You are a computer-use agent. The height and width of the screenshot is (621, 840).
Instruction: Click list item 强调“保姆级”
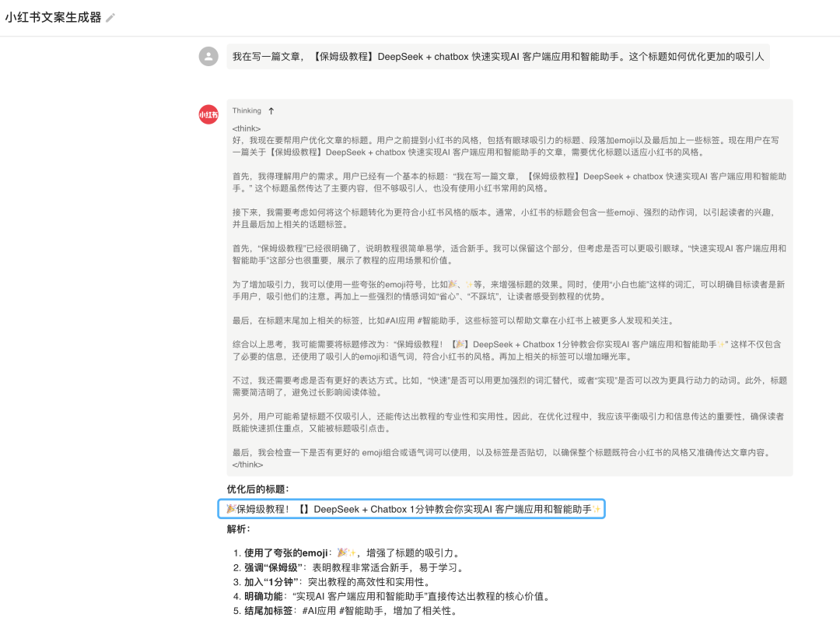(348, 567)
